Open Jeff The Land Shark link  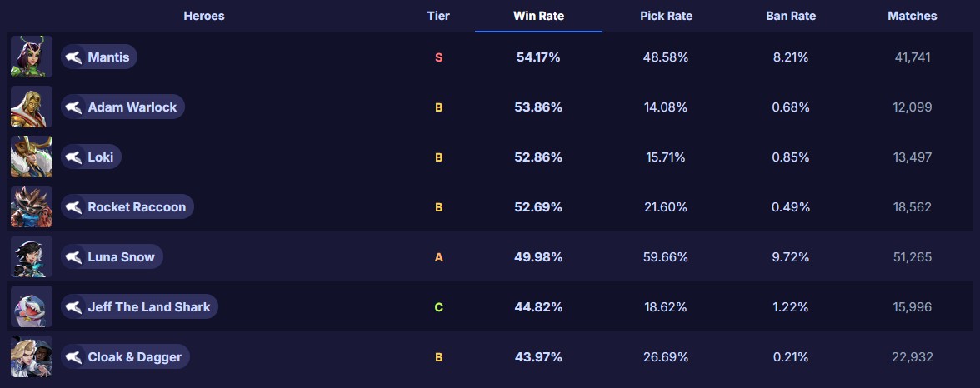pos(148,307)
